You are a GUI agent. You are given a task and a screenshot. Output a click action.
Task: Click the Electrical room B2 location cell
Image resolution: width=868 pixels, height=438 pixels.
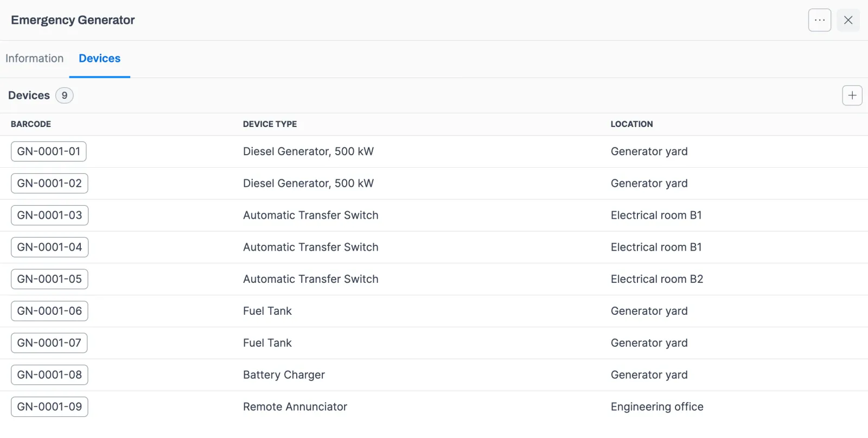[x=657, y=279]
